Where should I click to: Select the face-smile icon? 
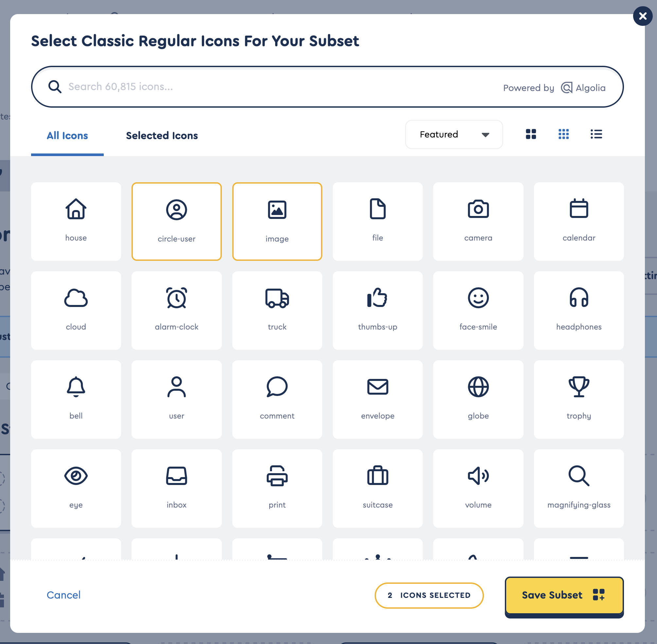[x=478, y=310]
